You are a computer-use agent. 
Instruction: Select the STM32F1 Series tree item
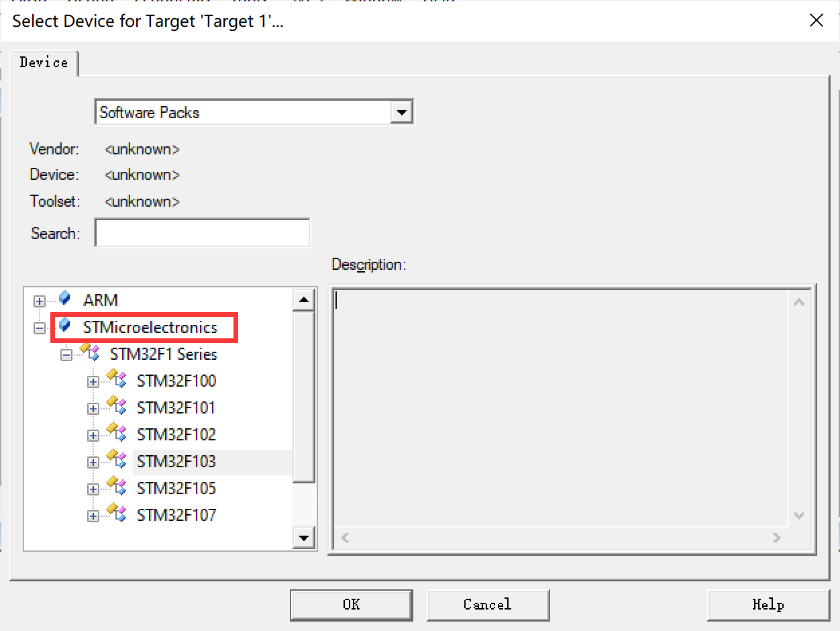(x=164, y=354)
